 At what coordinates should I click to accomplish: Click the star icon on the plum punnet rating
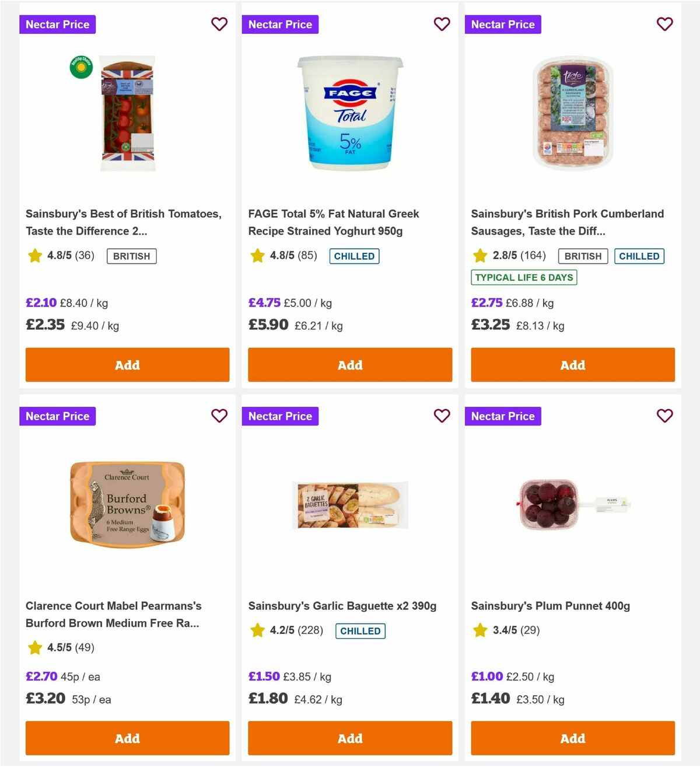coord(480,630)
